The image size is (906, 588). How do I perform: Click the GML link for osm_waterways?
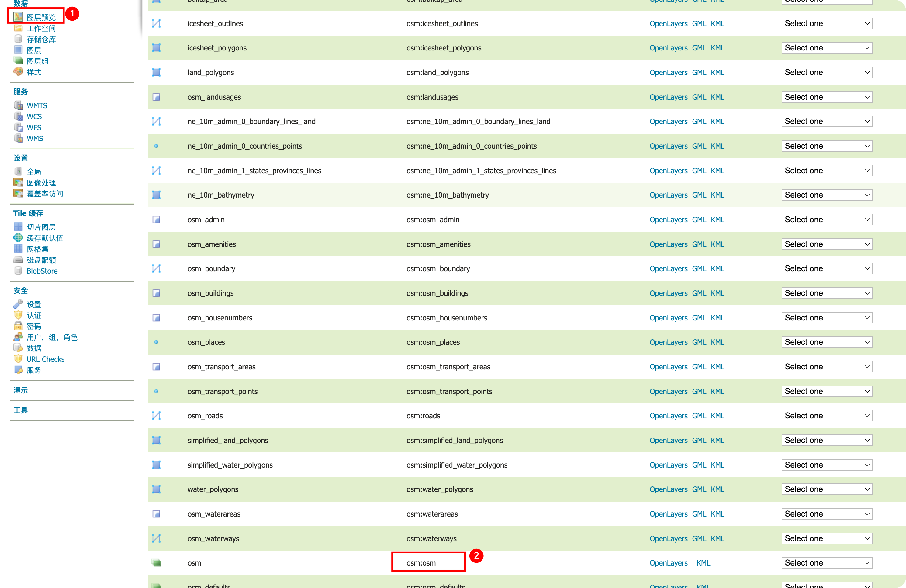pyautogui.click(x=699, y=538)
